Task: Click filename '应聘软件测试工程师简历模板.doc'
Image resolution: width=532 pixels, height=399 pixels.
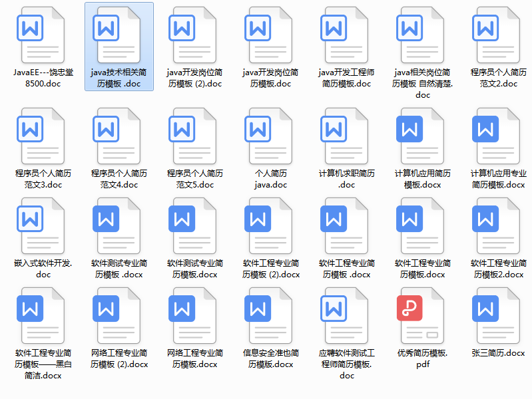Action: pyautogui.click(x=347, y=364)
